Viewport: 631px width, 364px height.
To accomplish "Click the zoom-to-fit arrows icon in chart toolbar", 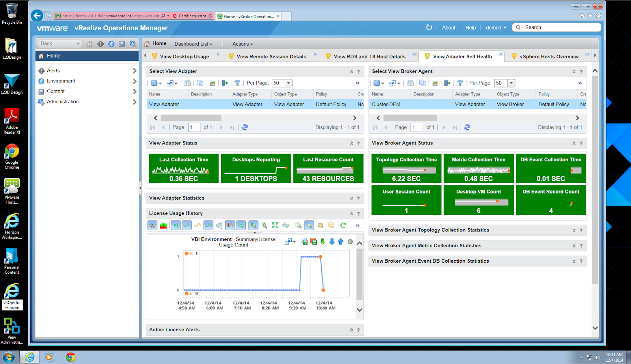I will tap(275, 225).
